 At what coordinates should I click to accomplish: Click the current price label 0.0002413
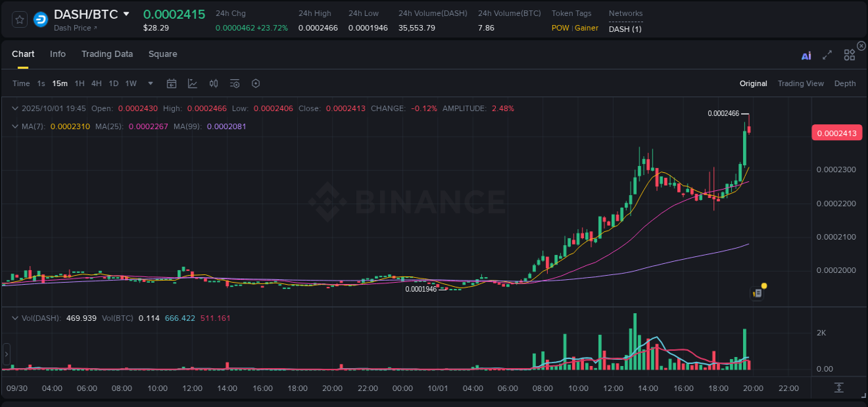[836, 133]
